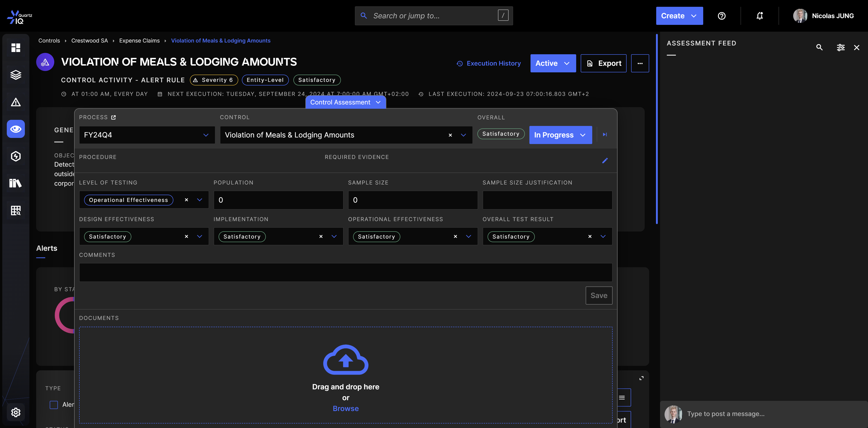Open the alerts triangle sidebar icon

pos(16,102)
